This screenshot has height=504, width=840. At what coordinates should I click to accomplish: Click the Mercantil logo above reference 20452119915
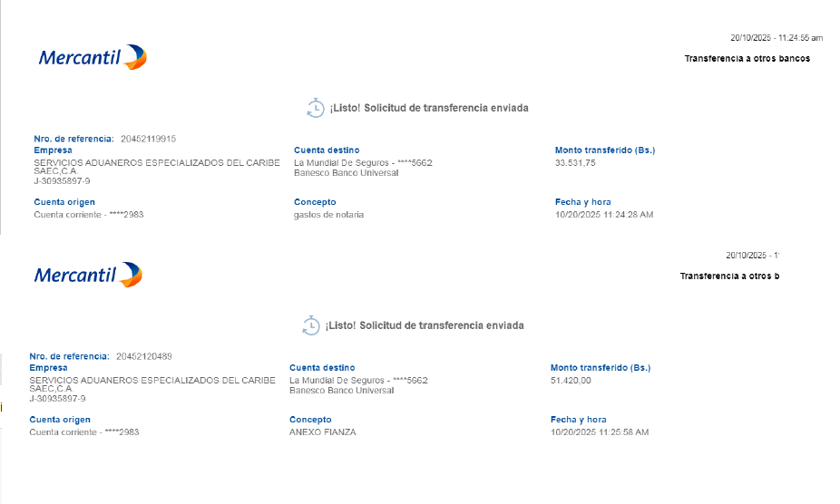[x=92, y=57]
